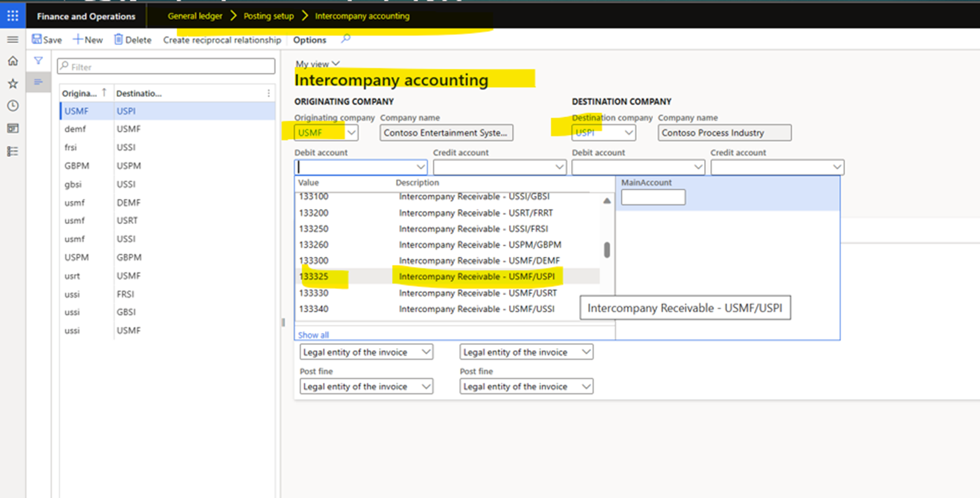This screenshot has height=498, width=980.
Task: Select account 133200 USRT/FRRT
Action: (448, 213)
